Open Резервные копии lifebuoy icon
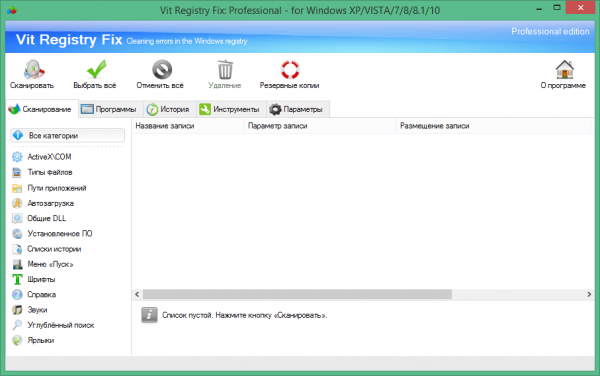Viewport: 600px width, 376px height. pyautogui.click(x=290, y=69)
